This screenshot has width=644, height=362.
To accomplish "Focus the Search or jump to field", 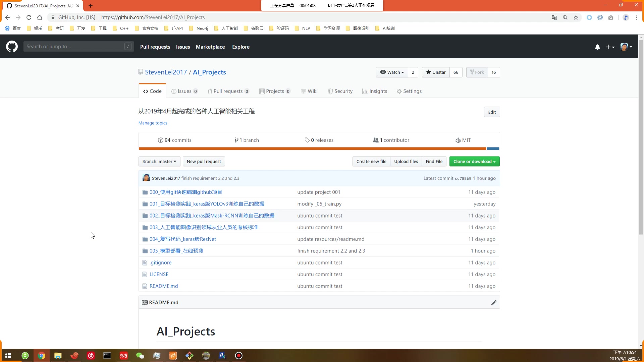I will (x=75, y=47).
